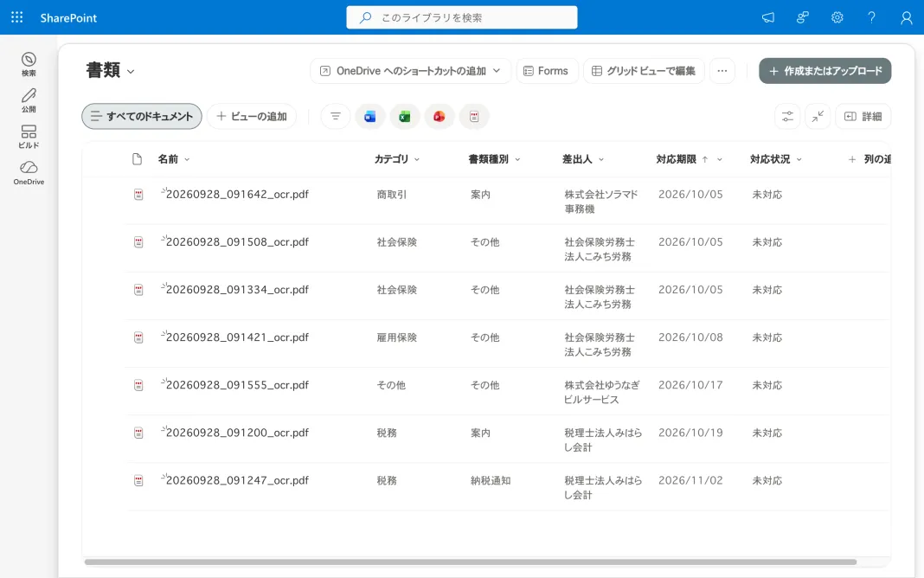The width and height of the screenshot is (924, 578).
Task: Filter by Excel files icon
Action: (405, 117)
